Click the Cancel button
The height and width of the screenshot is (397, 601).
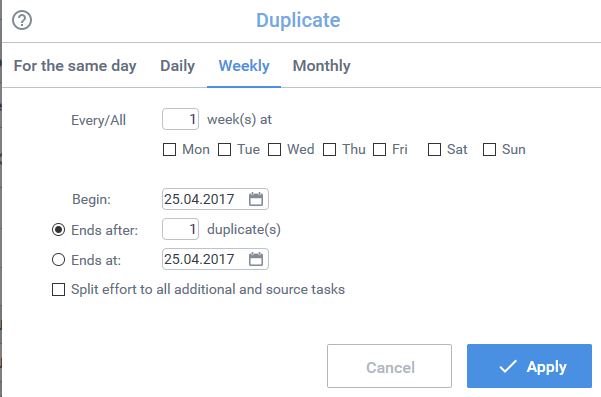(389, 366)
